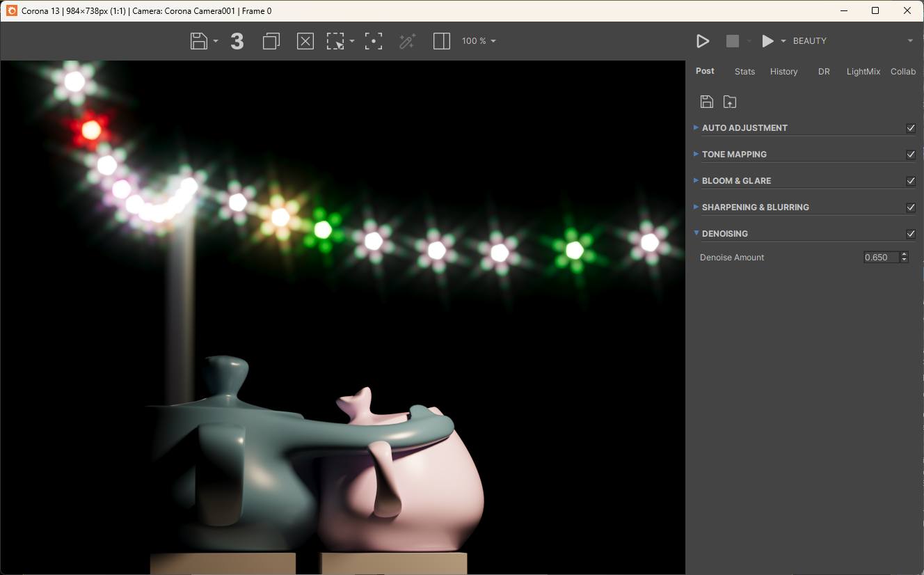The height and width of the screenshot is (575, 924).
Task: Uncheck the Tone Mapping checkbox
Action: [911, 155]
